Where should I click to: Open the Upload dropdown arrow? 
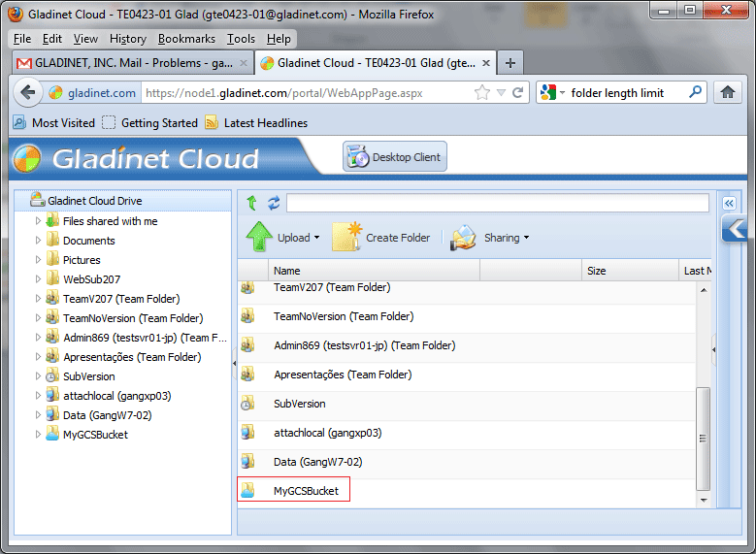click(316, 238)
